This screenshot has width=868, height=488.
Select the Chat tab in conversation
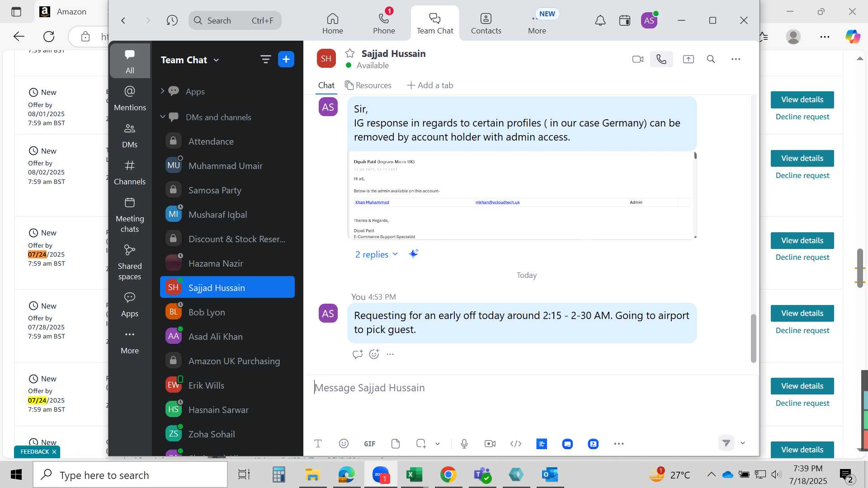tap(326, 85)
